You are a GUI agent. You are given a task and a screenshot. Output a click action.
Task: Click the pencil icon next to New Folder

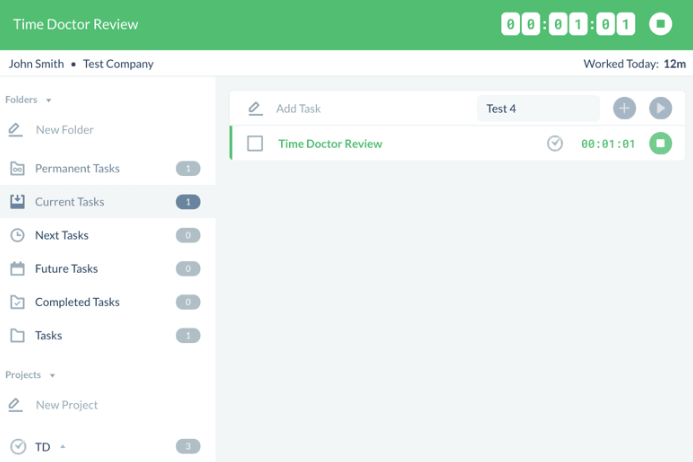[x=15, y=130]
